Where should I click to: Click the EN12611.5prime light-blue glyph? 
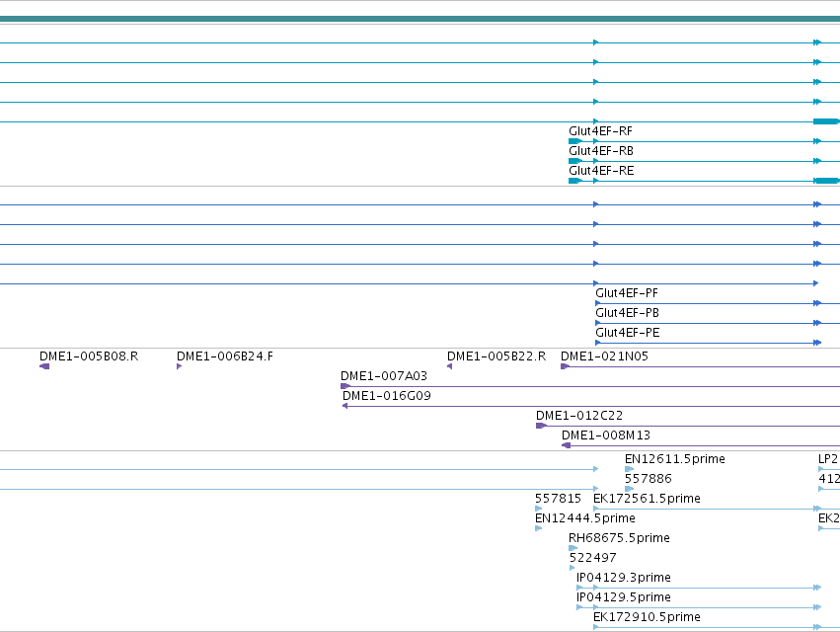pos(629,470)
